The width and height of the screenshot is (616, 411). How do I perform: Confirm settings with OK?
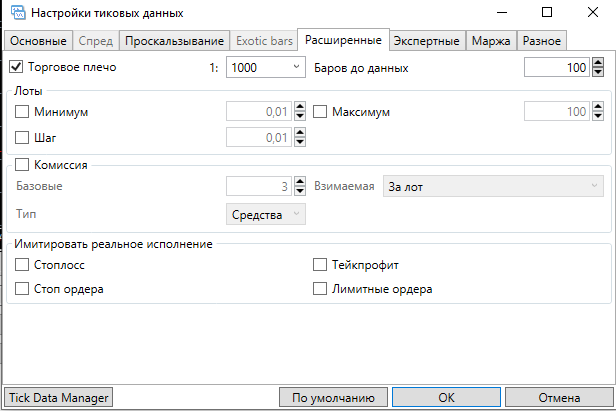click(446, 397)
